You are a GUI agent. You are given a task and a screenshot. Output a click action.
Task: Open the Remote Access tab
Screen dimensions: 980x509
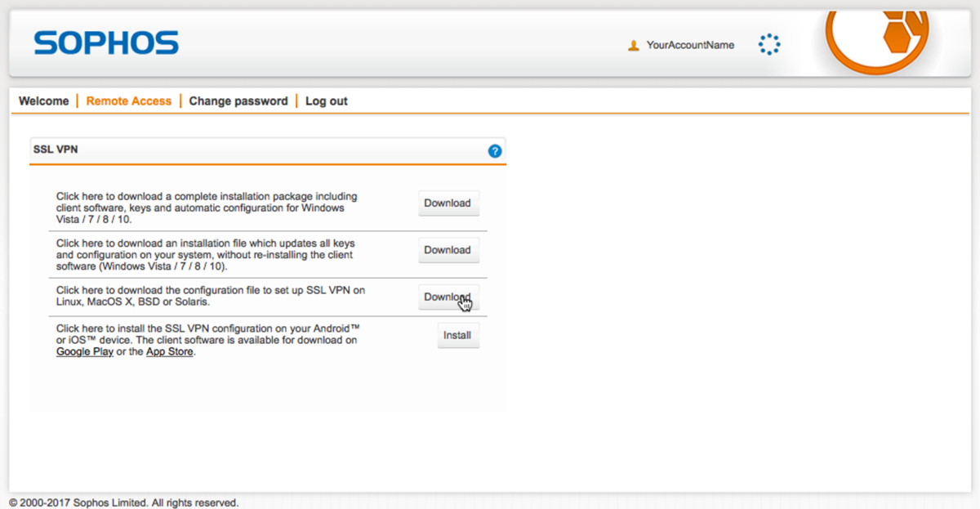[129, 101]
